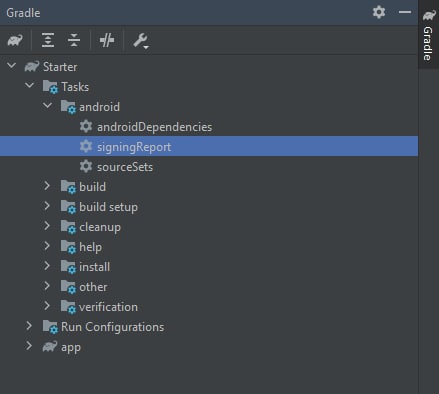
Task: Click the Collapse All toolbar icon
Action: click(74, 40)
